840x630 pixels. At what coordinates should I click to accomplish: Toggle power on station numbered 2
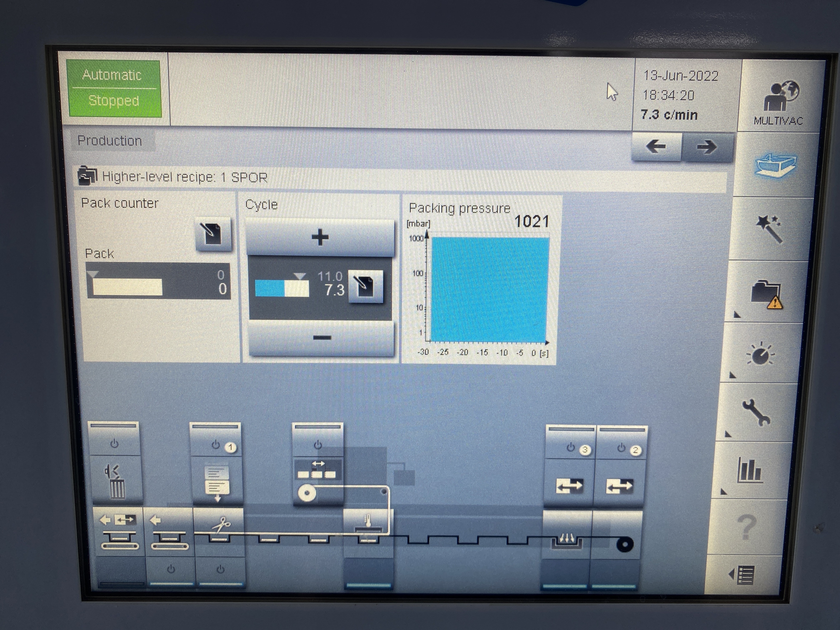621,449
